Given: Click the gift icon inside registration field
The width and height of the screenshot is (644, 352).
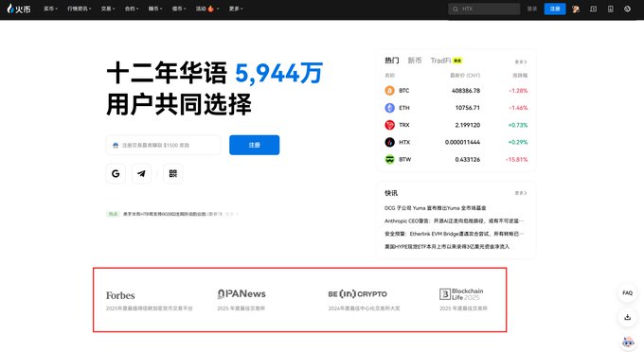Looking at the screenshot, I should tap(116, 145).
